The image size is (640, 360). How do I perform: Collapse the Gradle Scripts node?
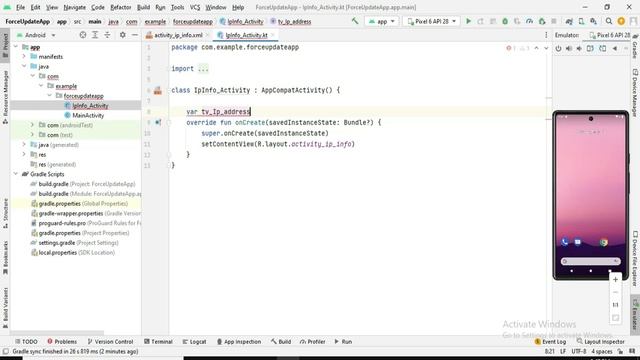(16, 174)
